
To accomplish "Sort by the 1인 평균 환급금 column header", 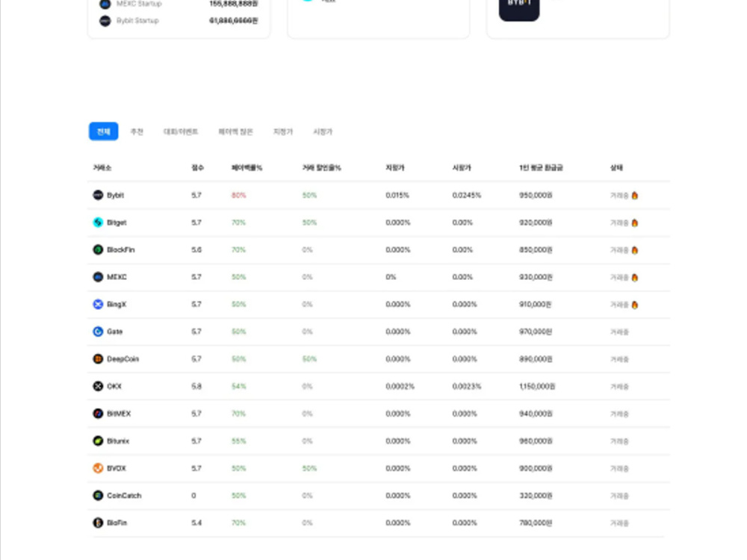I will (541, 167).
